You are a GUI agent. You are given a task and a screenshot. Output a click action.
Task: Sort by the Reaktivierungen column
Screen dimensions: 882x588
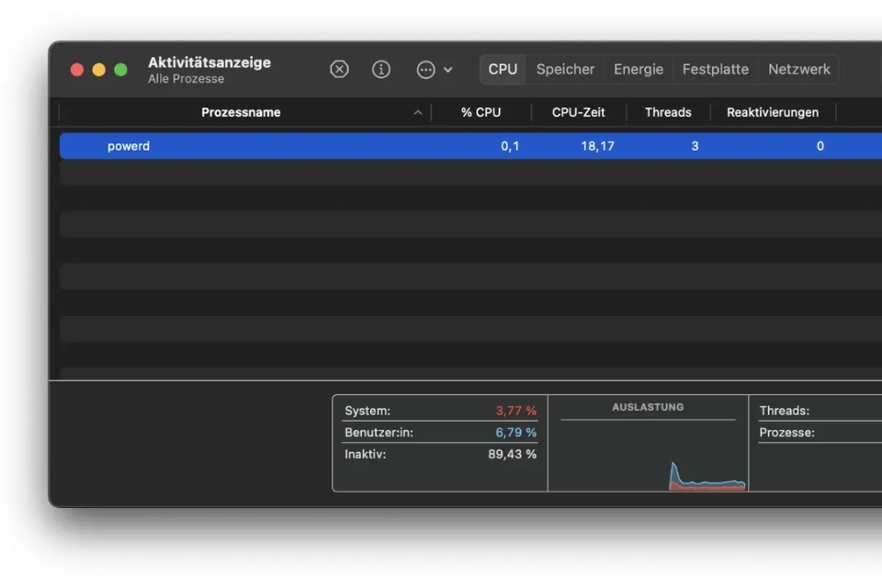pos(773,112)
